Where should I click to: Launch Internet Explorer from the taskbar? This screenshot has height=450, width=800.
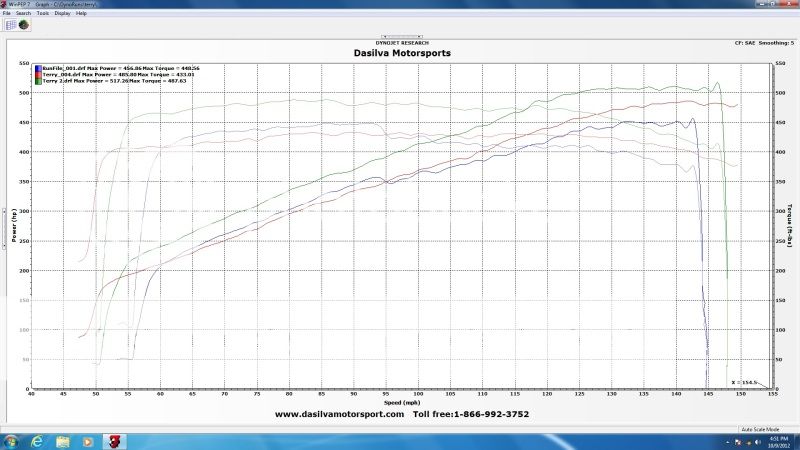pos(37,440)
